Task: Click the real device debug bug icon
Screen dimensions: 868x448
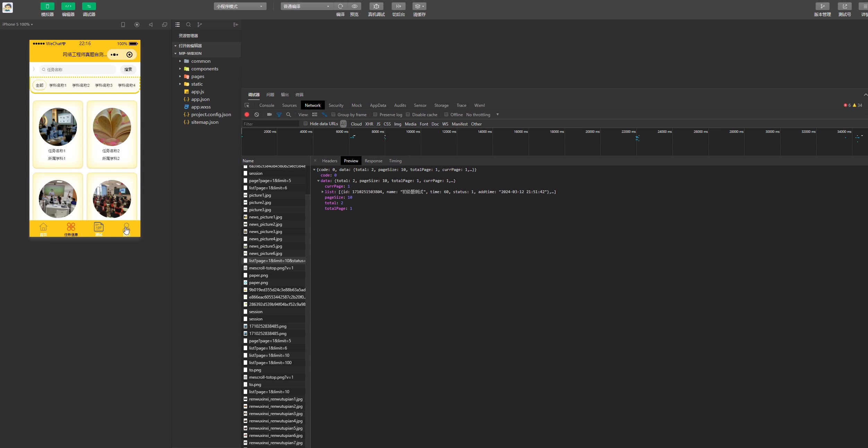Action: point(376,6)
